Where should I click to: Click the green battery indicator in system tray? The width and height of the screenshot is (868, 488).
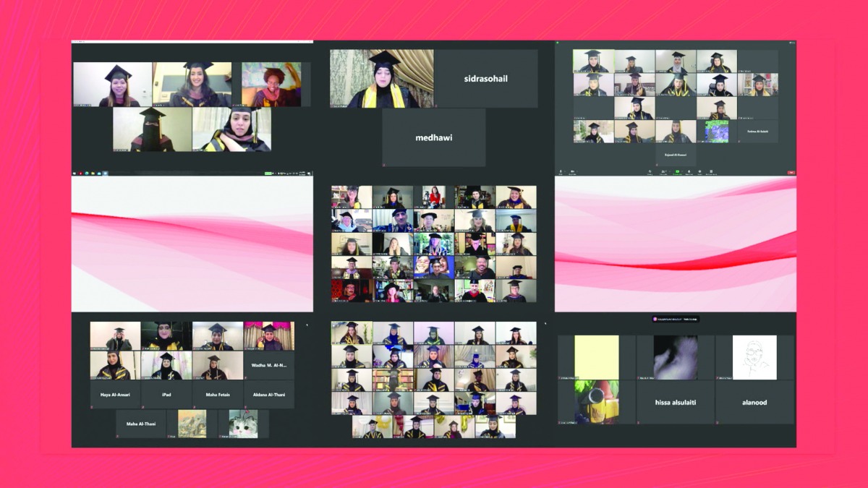click(x=268, y=174)
